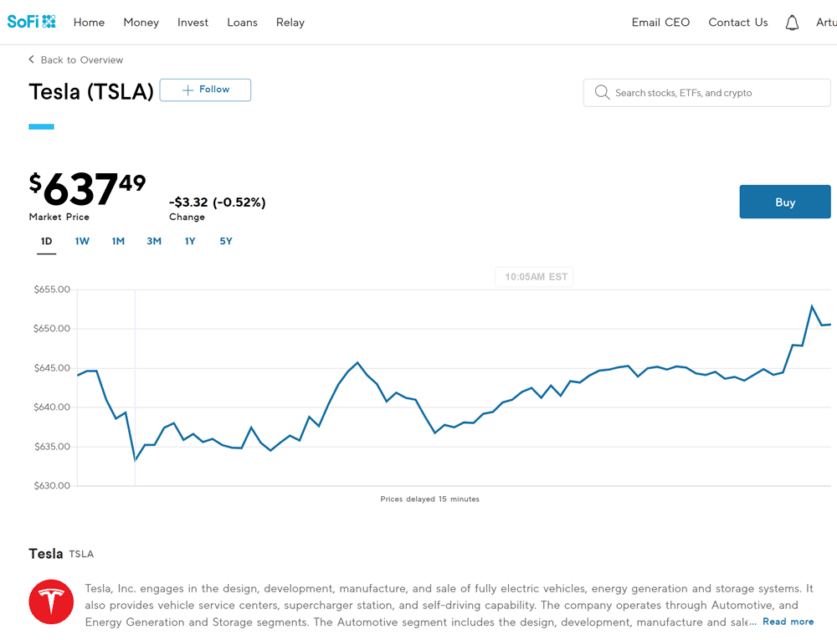837x640 pixels.
Task: Click Email CEO link
Action: [x=660, y=22]
